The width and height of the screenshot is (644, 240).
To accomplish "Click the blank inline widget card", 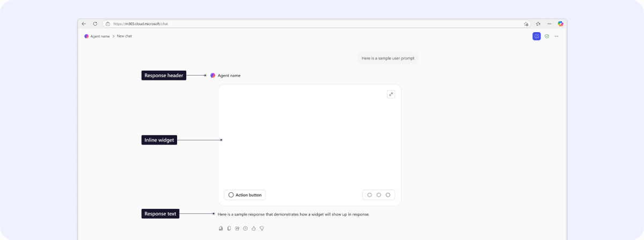I will (309, 145).
